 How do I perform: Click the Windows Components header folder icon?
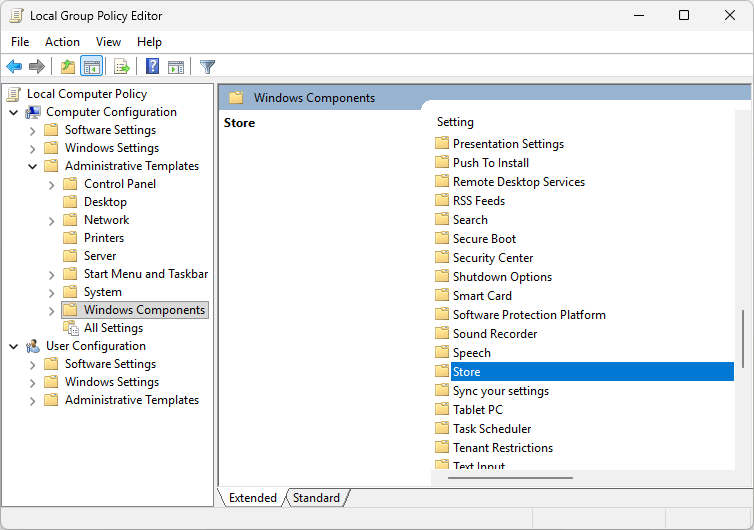pyautogui.click(x=236, y=98)
